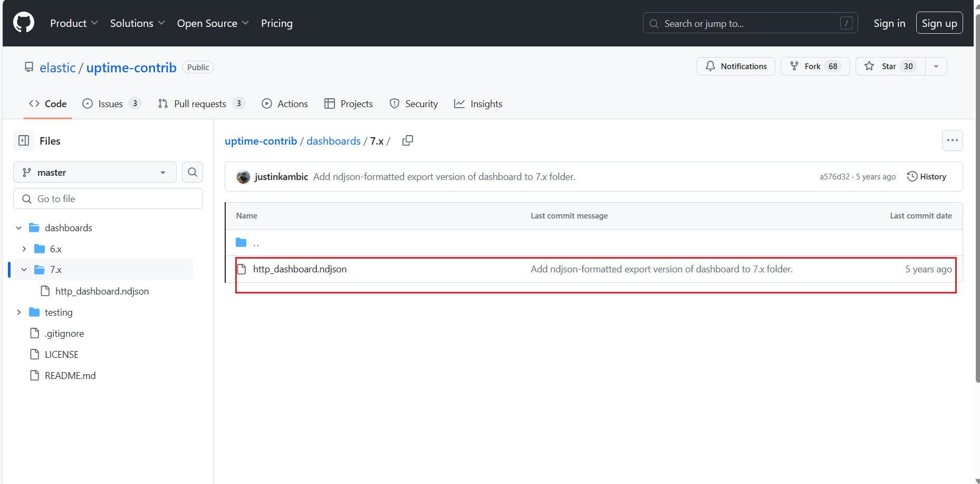Click the GitHub logo icon
The height and width of the screenshot is (484, 980).
click(24, 23)
